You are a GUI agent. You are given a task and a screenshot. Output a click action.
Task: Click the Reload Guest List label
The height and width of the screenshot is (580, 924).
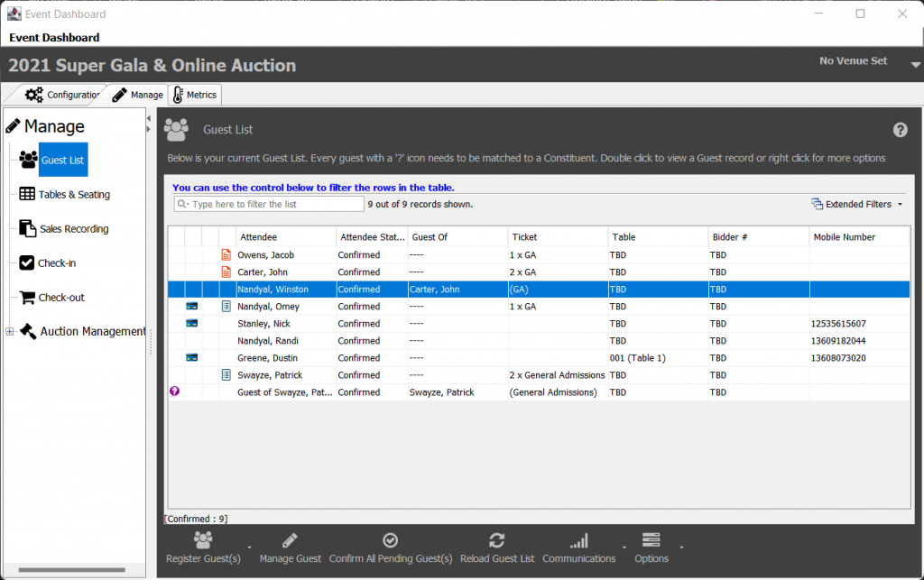click(x=497, y=558)
